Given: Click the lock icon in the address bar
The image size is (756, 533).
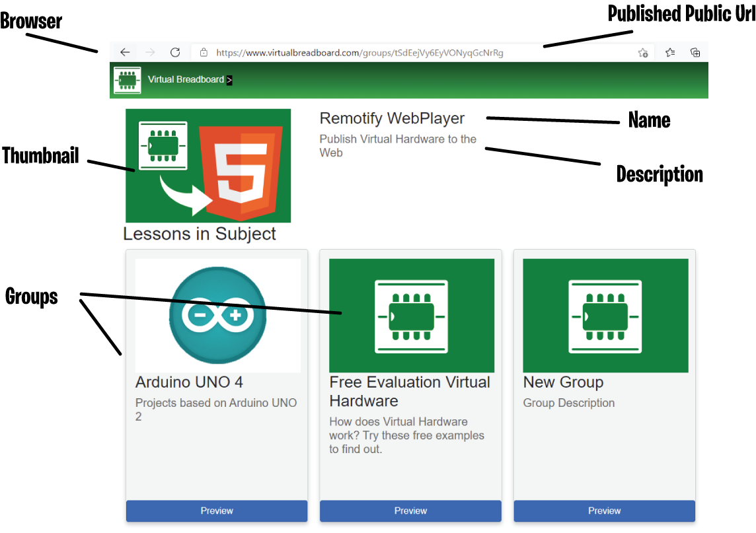Looking at the screenshot, I should coord(204,53).
